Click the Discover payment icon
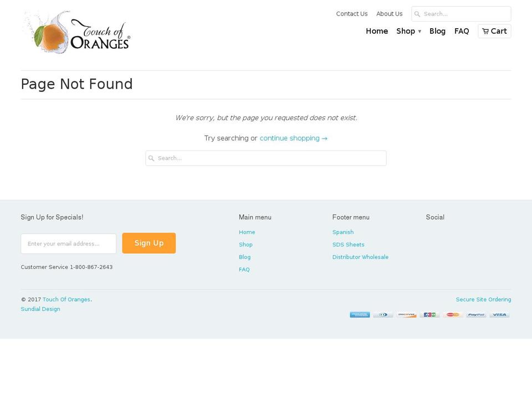 pyautogui.click(x=406, y=315)
